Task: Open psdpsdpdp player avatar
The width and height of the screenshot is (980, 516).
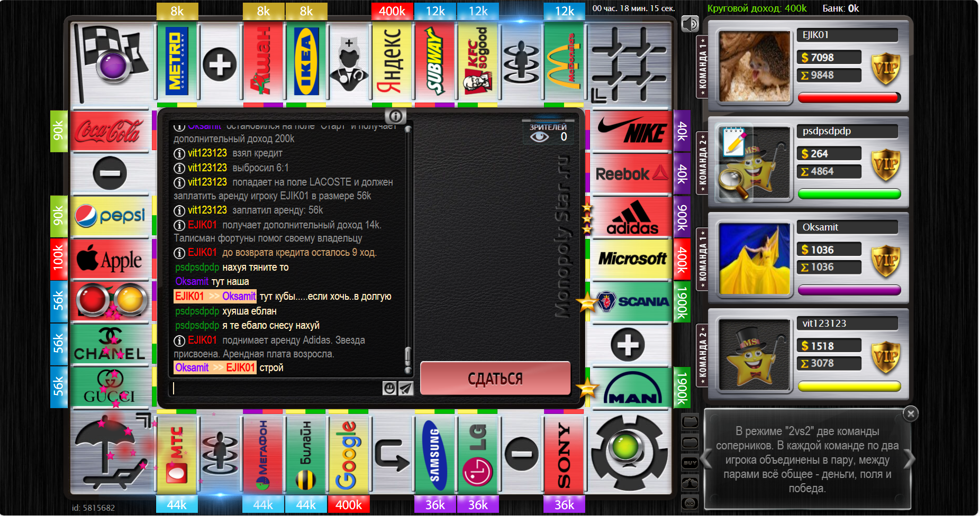Action: [754, 162]
